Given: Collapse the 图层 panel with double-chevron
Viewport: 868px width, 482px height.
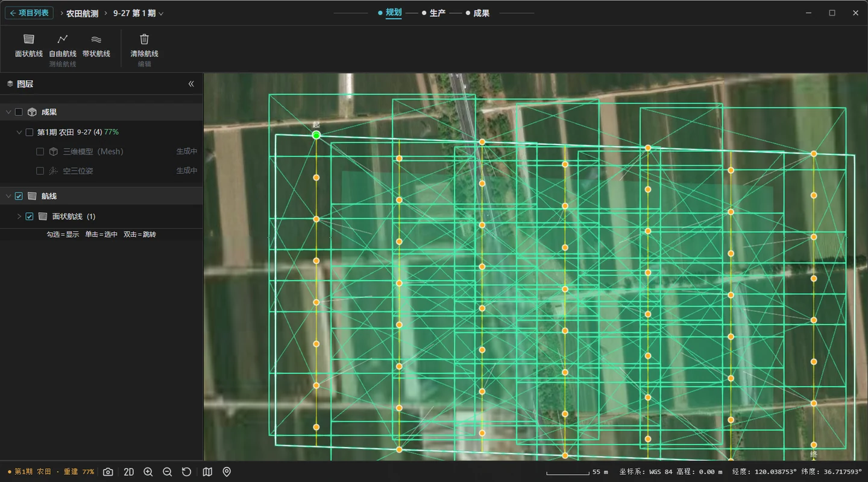Looking at the screenshot, I should click(191, 84).
